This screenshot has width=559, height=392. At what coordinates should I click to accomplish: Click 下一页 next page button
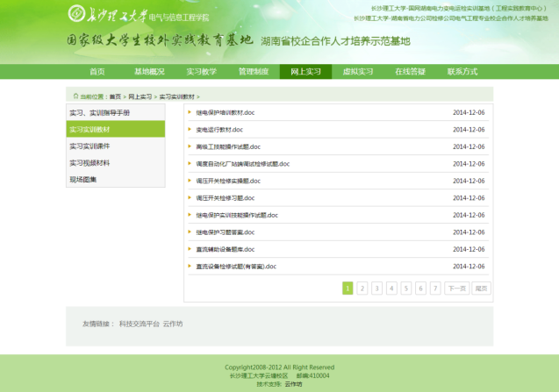tap(456, 288)
